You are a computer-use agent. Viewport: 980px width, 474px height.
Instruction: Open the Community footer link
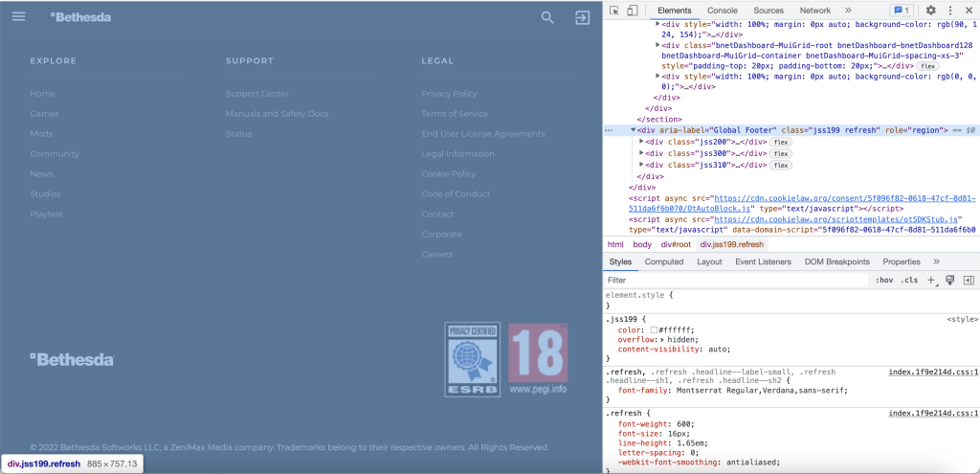click(x=55, y=154)
